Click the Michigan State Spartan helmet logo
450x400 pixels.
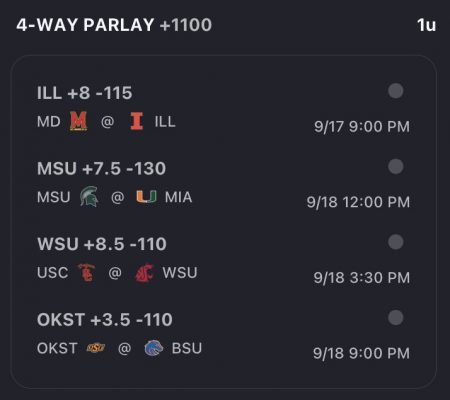point(89,196)
